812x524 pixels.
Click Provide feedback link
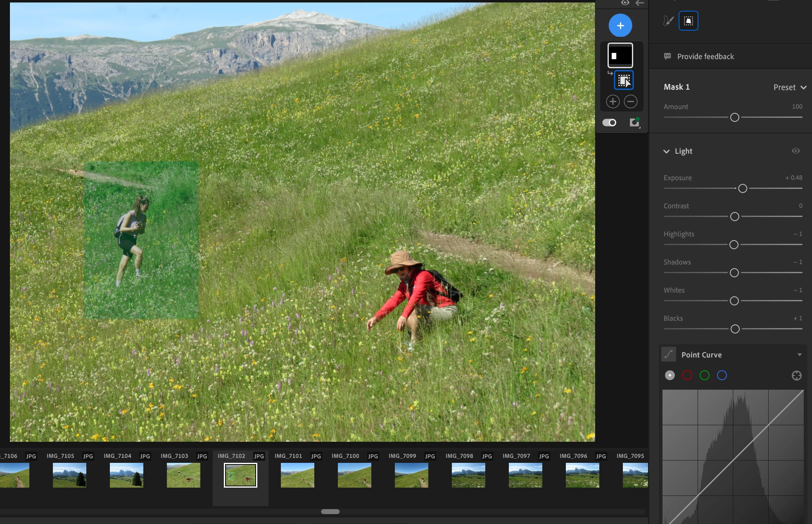(705, 57)
